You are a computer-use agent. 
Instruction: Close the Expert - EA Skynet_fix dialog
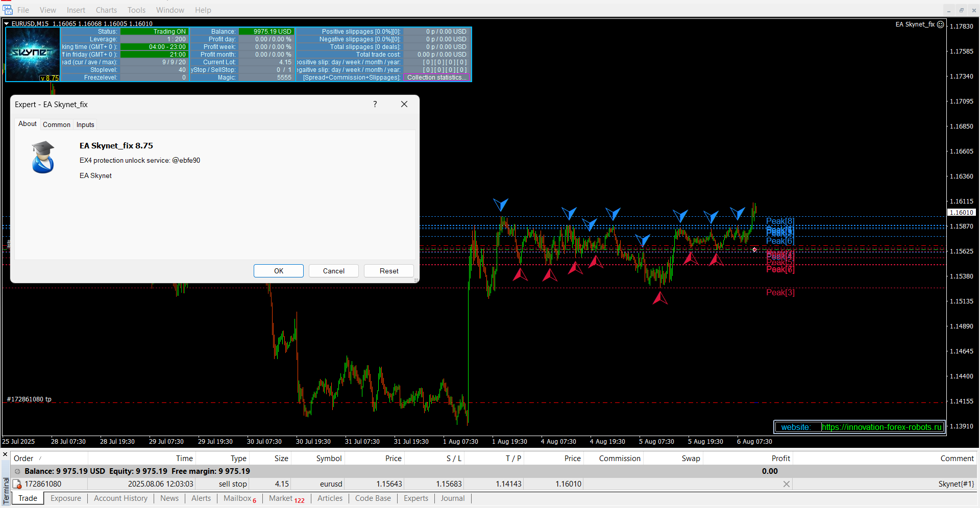click(404, 104)
